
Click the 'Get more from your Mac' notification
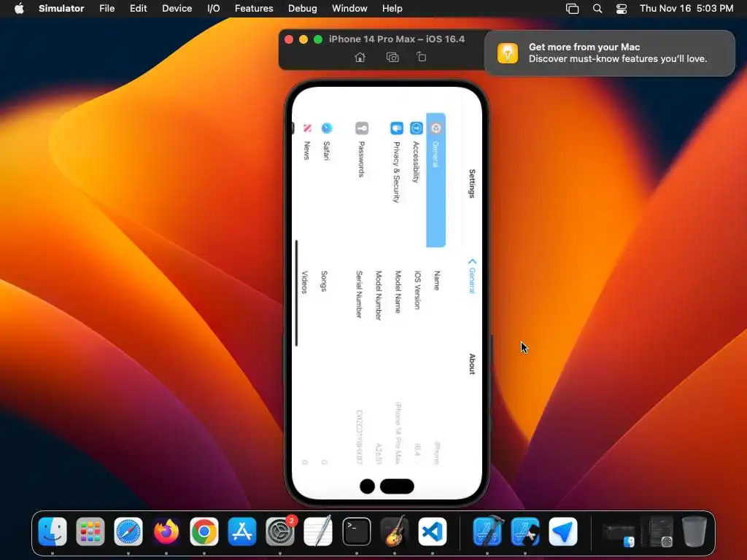coord(610,52)
